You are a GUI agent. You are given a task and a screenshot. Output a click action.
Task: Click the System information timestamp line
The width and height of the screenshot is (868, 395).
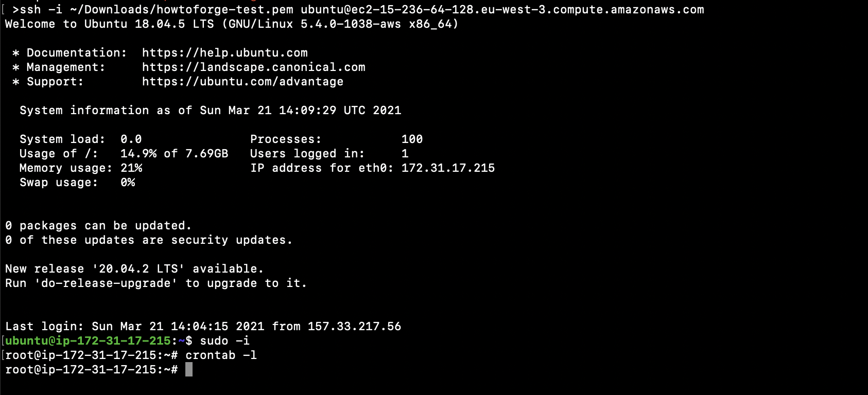pyautogui.click(x=211, y=111)
